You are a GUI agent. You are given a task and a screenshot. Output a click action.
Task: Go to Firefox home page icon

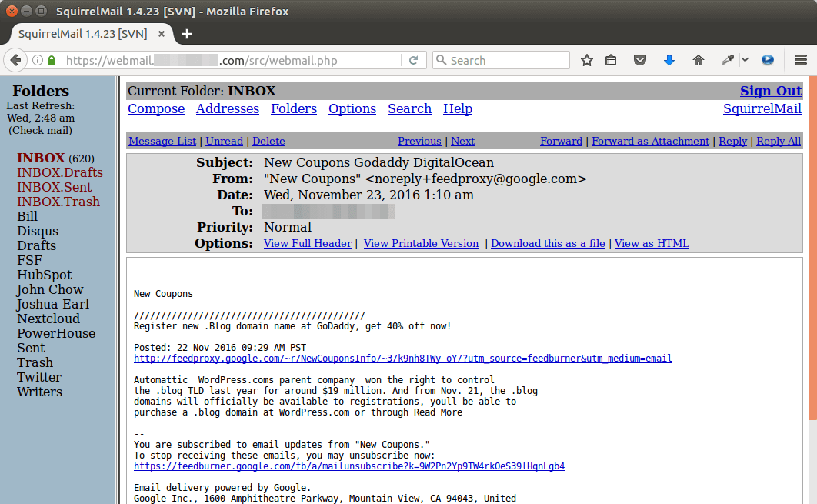click(x=699, y=60)
